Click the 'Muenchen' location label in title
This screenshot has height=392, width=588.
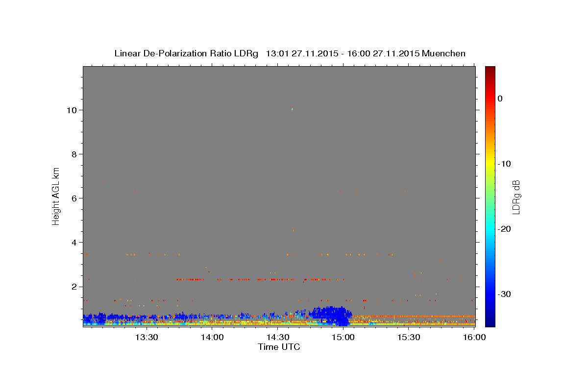(x=443, y=53)
